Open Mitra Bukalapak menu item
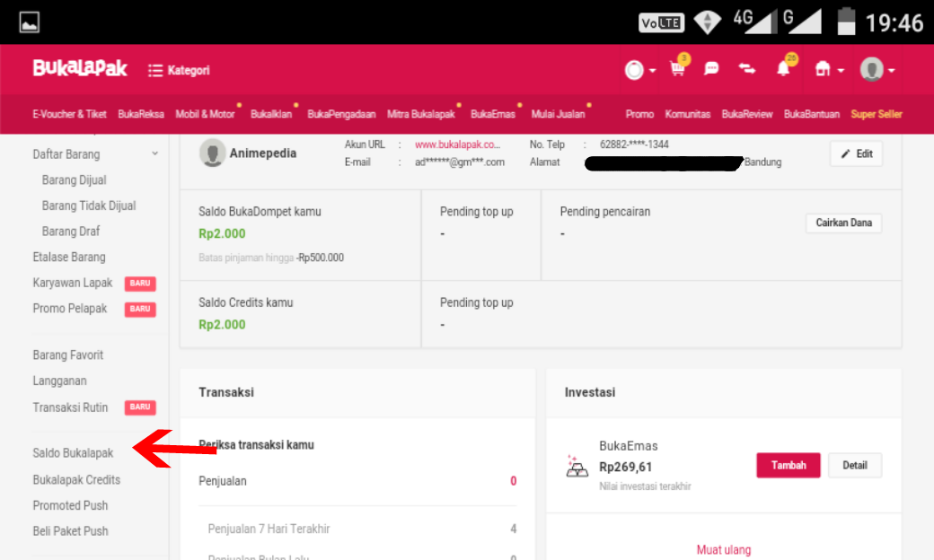The width and height of the screenshot is (934, 560). pyautogui.click(x=420, y=114)
